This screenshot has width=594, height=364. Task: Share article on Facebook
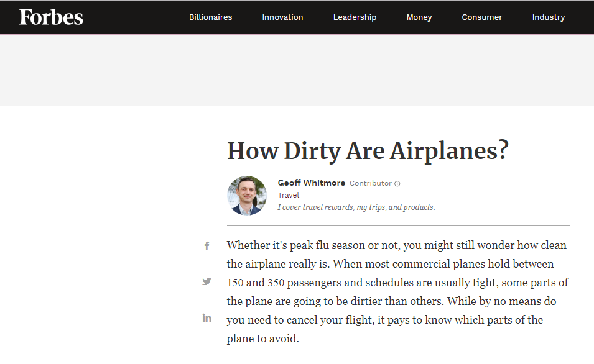[x=207, y=246]
